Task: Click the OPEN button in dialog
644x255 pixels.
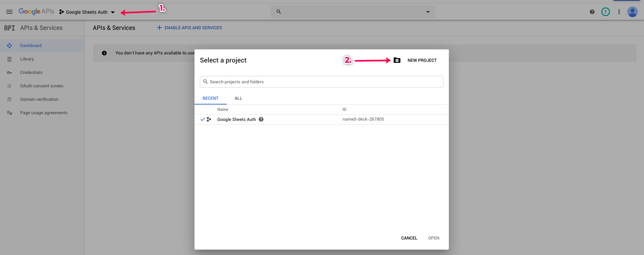Action: click(434, 238)
